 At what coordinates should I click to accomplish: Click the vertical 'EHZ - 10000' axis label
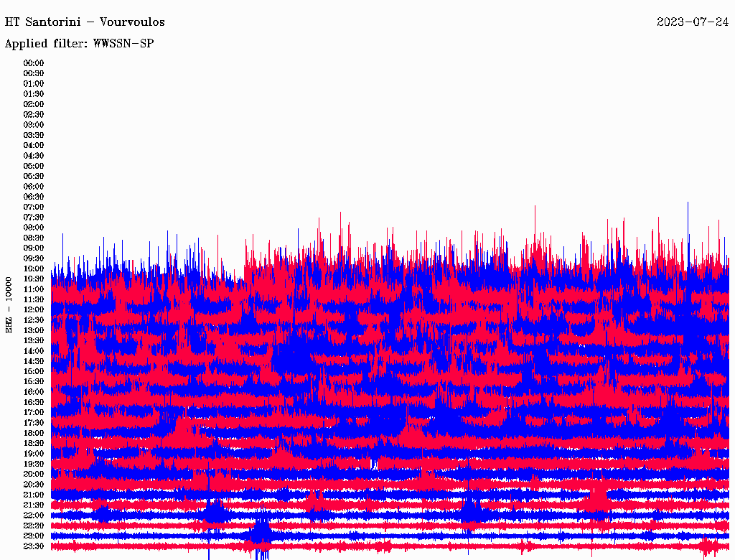(9, 304)
